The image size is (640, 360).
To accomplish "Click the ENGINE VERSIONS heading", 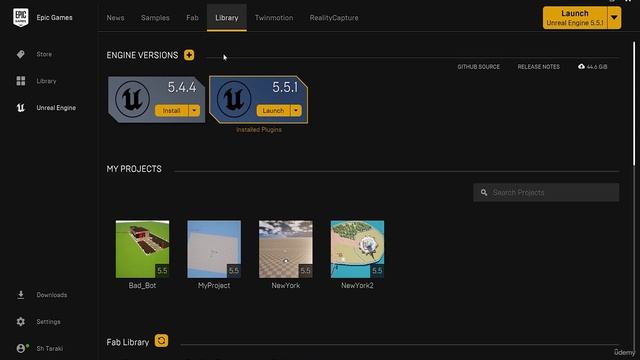I will click(x=142, y=55).
